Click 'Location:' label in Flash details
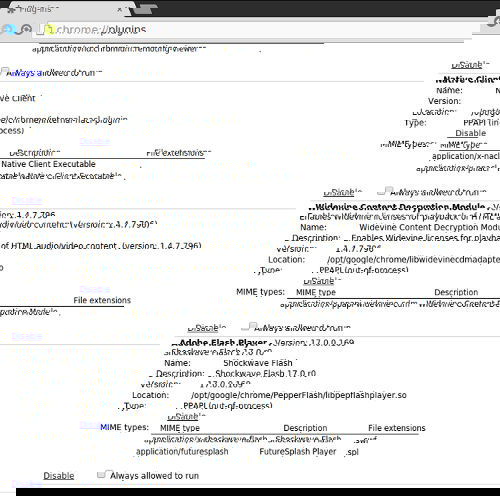 (x=150, y=395)
